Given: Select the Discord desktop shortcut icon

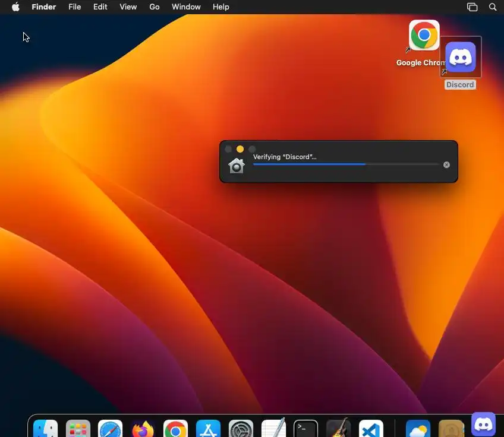Looking at the screenshot, I should coord(460,57).
